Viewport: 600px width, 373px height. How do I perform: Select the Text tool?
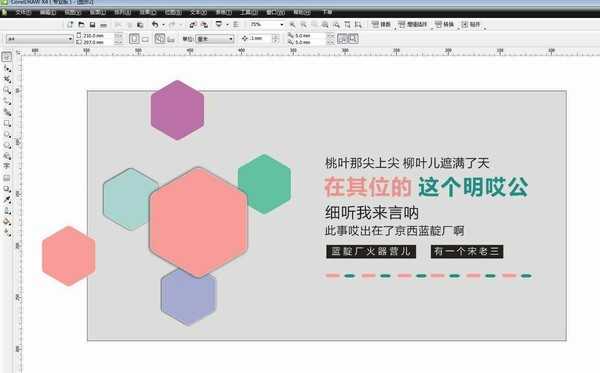(7, 166)
